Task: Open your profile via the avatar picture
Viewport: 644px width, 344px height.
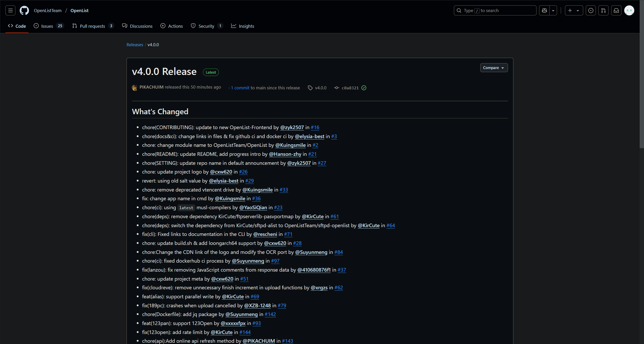Action: pos(629,10)
